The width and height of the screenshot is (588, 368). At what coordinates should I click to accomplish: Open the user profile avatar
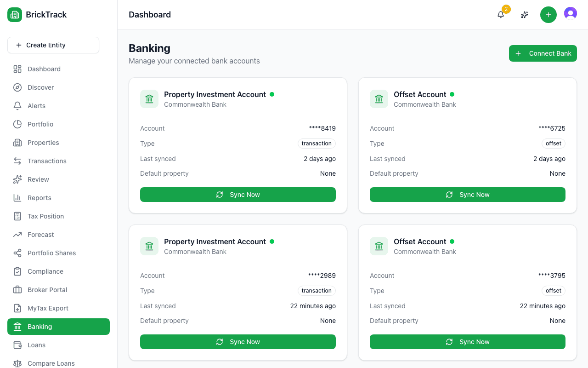coord(571,13)
